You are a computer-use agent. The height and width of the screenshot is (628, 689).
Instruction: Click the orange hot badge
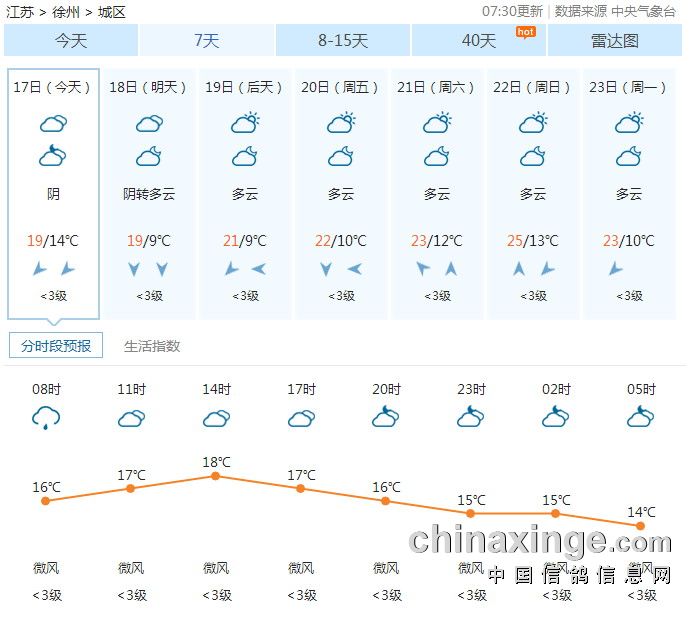coord(525,32)
